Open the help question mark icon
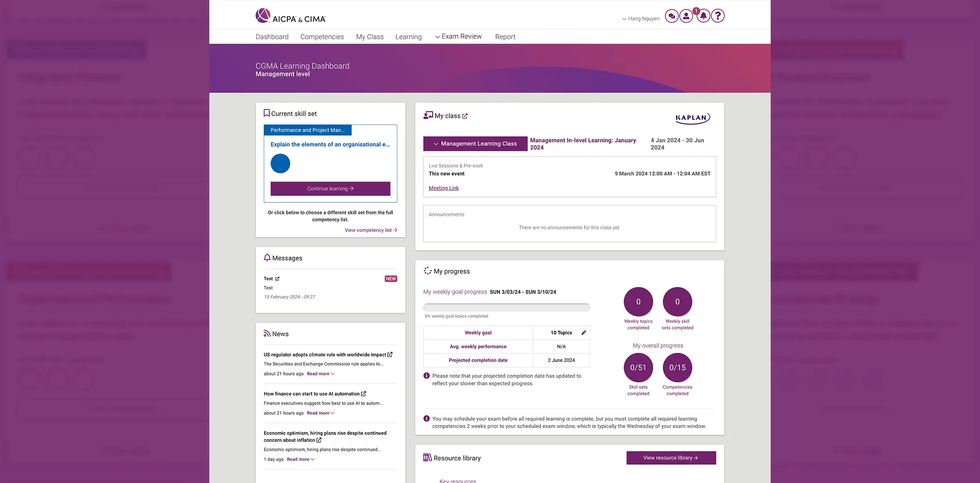The height and width of the screenshot is (483, 980). point(718,16)
